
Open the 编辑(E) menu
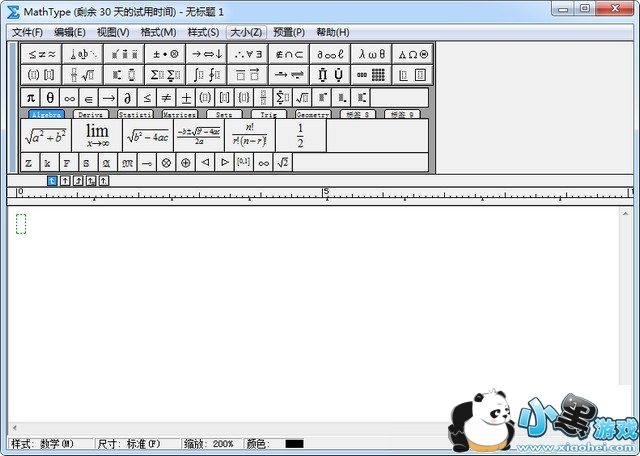click(70, 32)
